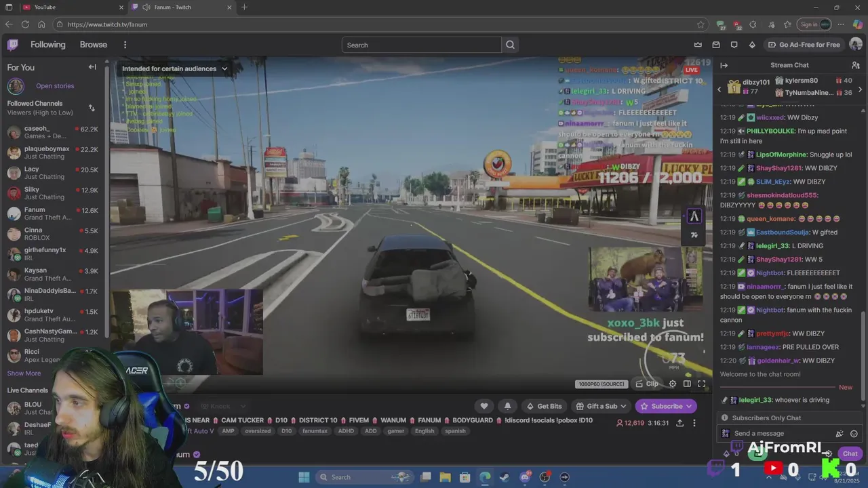
Task: Open Edge favorites list icon
Action: point(787,24)
